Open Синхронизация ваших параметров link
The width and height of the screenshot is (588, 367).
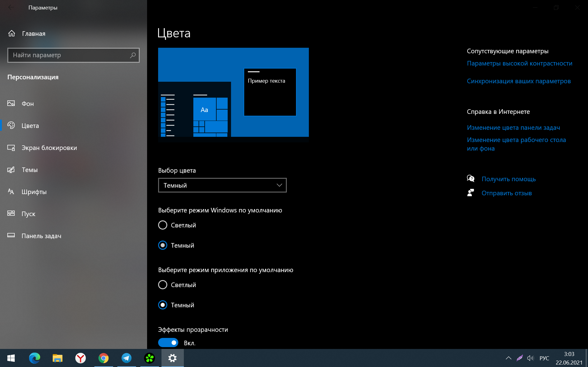[x=519, y=81]
